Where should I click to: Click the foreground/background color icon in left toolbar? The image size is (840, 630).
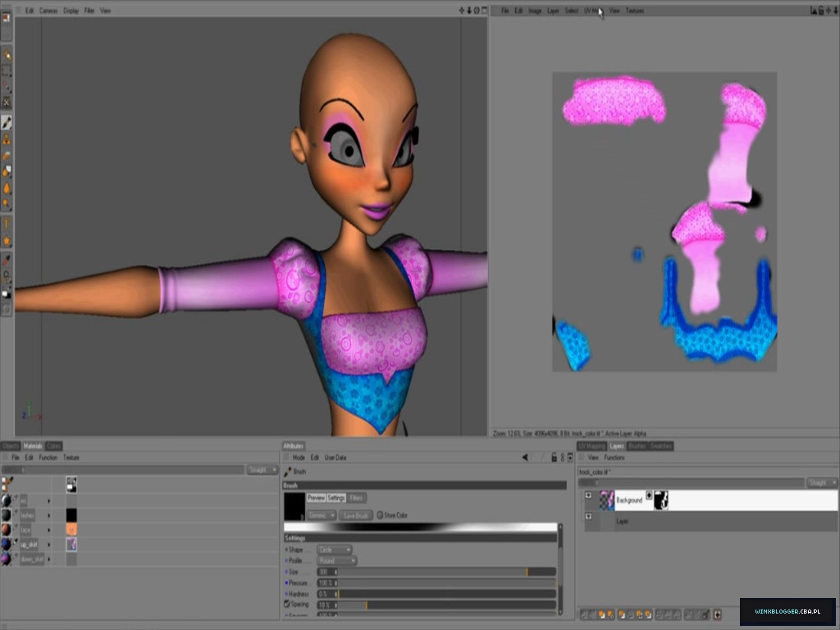7,294
